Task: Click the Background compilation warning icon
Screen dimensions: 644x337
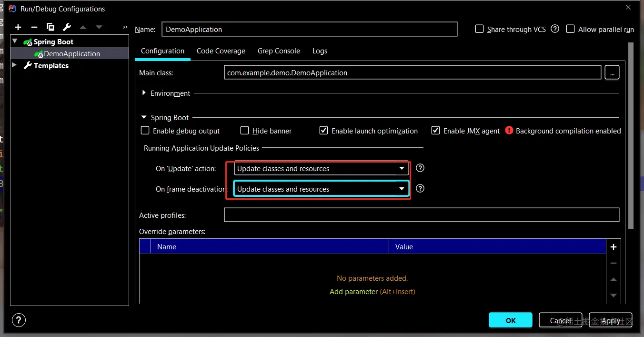Action: 509,130
